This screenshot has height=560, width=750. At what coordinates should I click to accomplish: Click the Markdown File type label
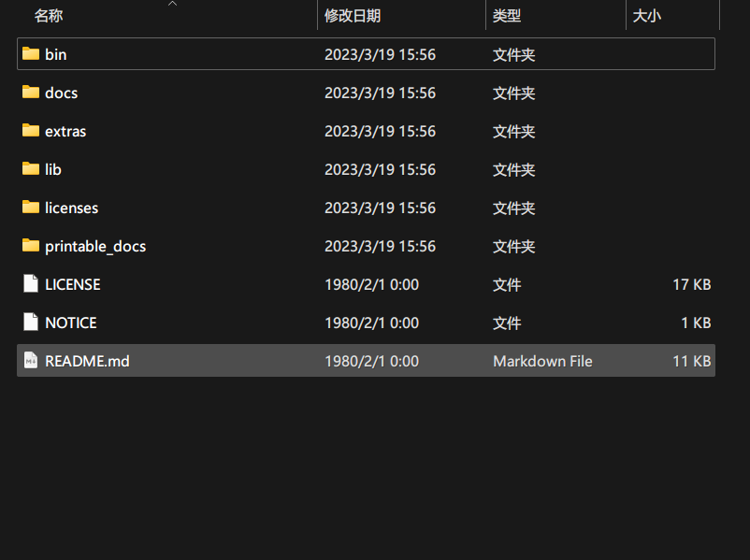pos(542,361)
